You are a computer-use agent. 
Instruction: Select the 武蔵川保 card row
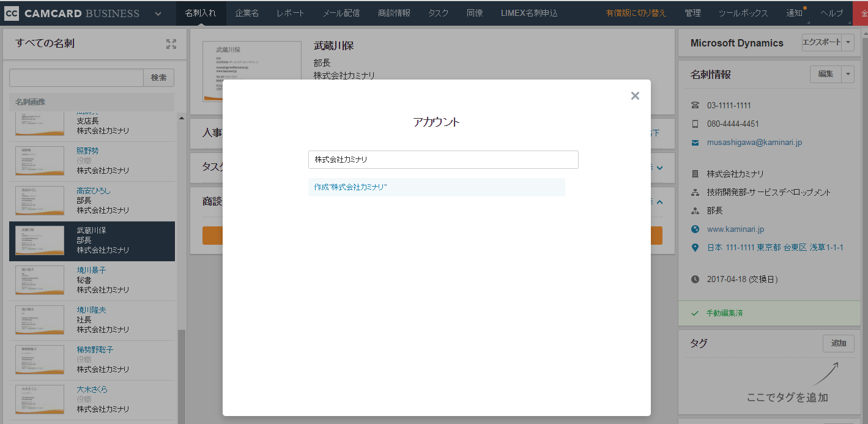(x=92, y=241)
